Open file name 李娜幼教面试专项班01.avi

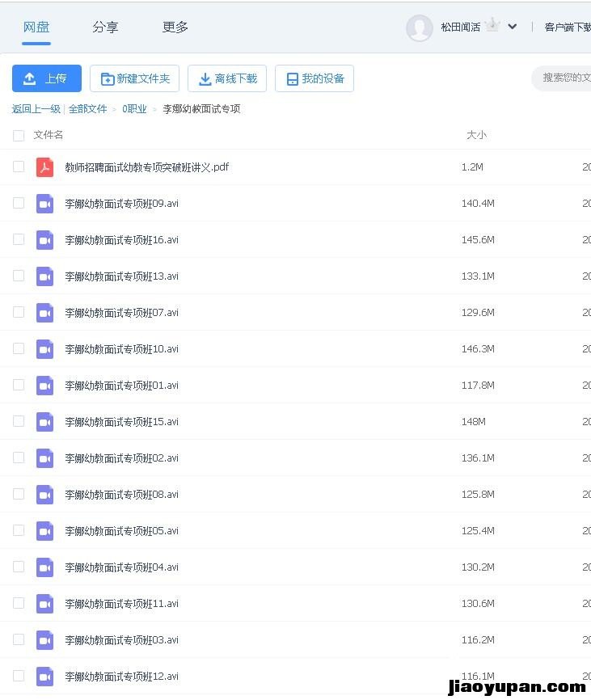pos(122,386)
